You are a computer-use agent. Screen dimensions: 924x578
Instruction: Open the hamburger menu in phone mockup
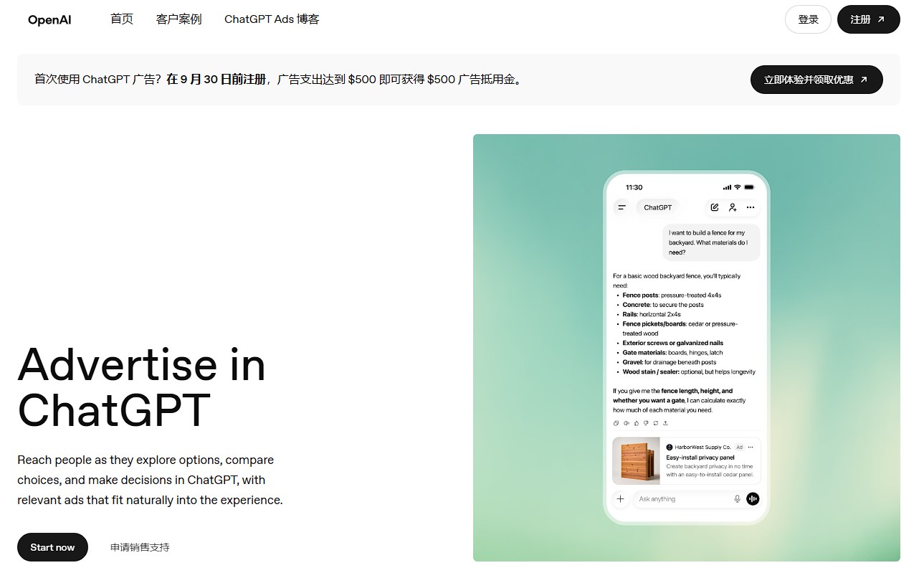pyautogui.click(x=621, y=207)
